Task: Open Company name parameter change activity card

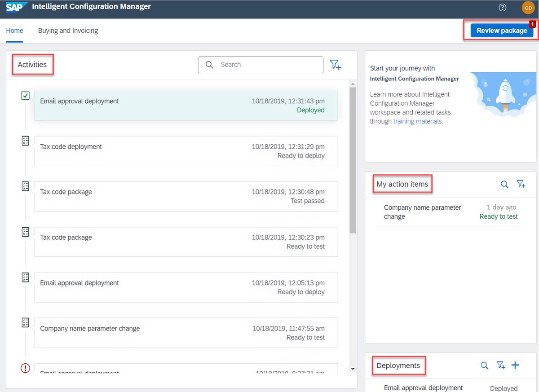Action: click(186, 333)
